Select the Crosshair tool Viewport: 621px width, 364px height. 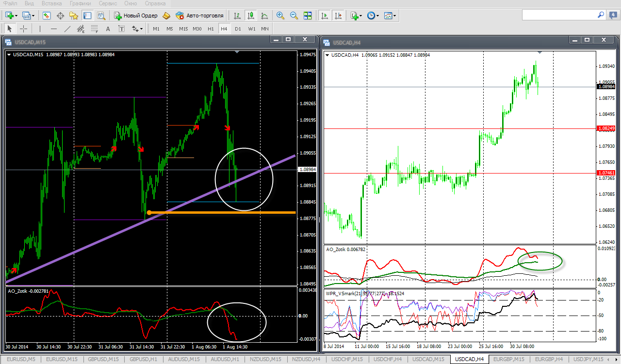tap(23, 29)
